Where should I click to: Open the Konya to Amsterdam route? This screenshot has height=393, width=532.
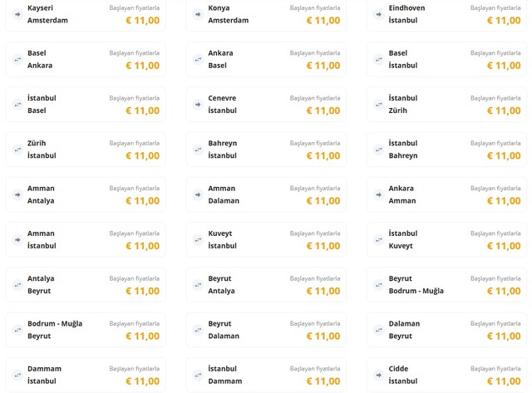265,14
